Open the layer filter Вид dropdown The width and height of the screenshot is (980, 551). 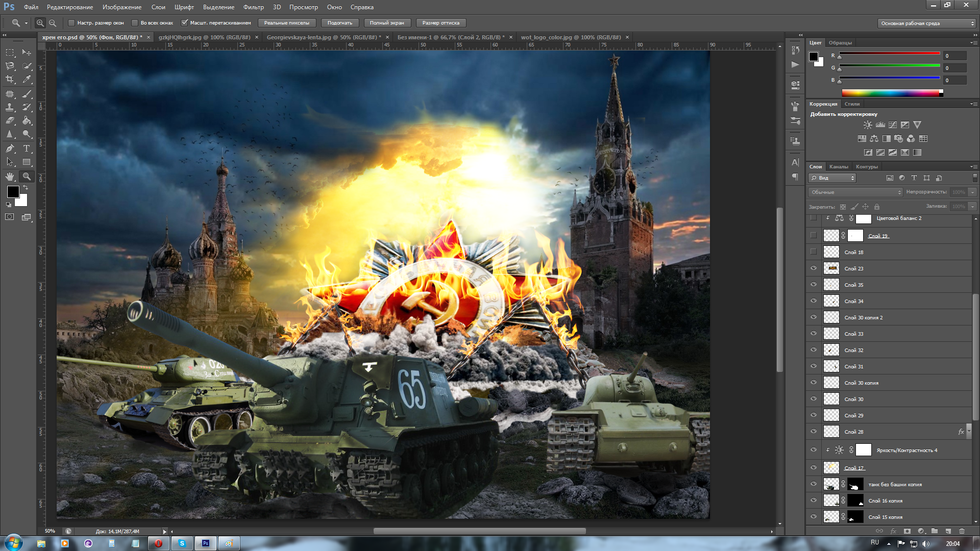click(832, 178)
